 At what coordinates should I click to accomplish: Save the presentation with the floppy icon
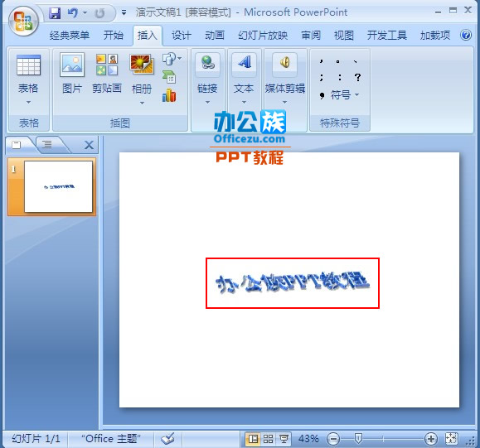pyautogui.click(x=55, y=13)
